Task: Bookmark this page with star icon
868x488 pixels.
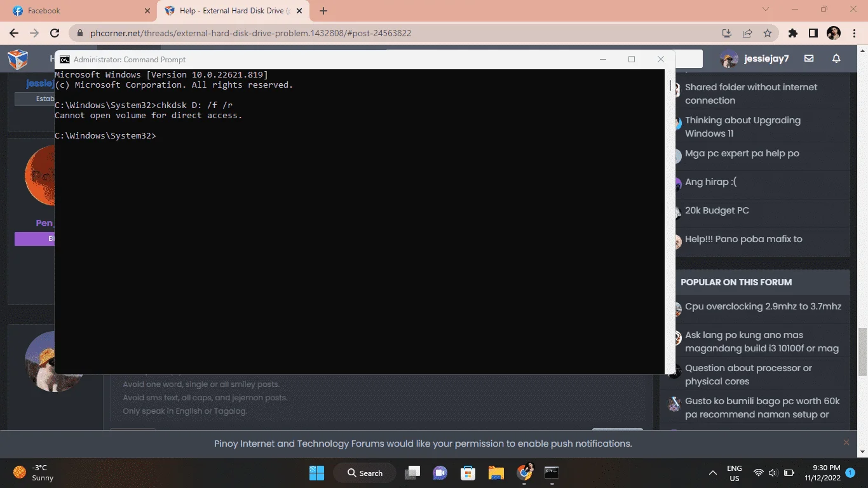Action: [x=768, y=33]
